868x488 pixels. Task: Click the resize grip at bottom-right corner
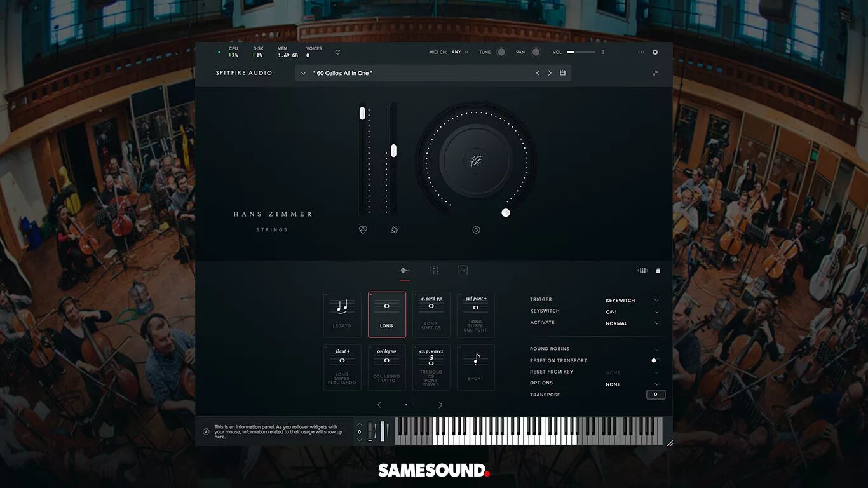click(669, 443)
